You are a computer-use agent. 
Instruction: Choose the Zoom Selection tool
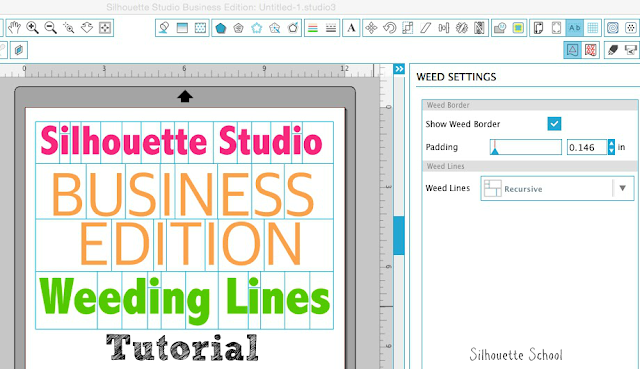(x=69, y=28)
